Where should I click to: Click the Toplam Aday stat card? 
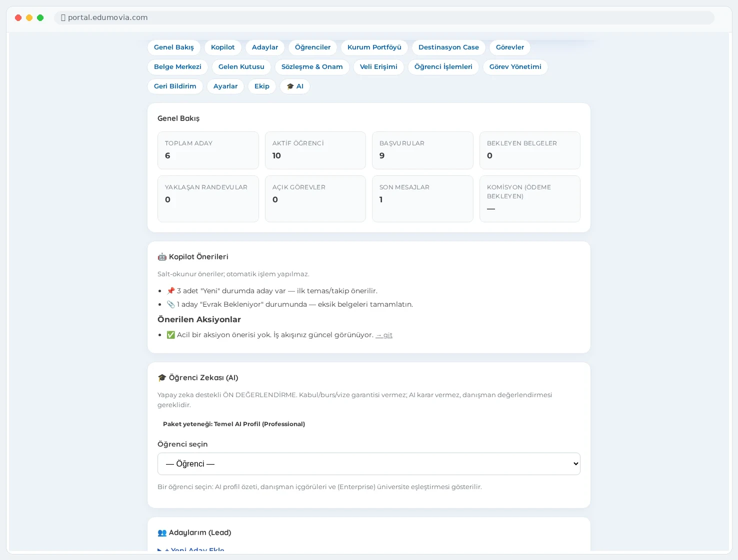(x=208, y=150)
